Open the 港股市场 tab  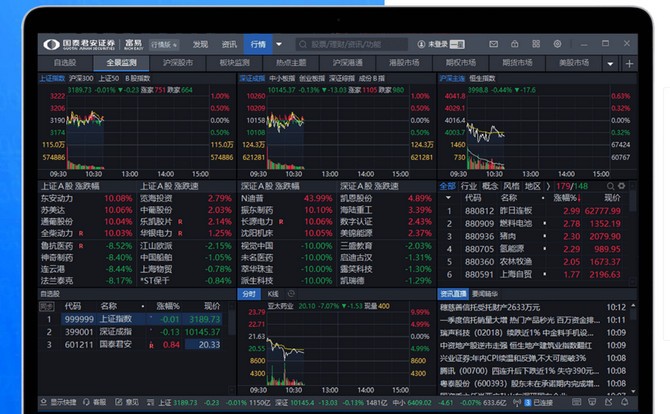pyautogui.click(x=404, y=63)
